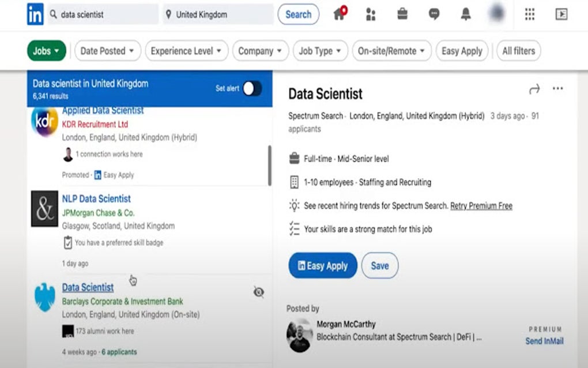The image size is (588, 368).
Task: Open the Job Type dropdown
Action: pyautogui.click(x=320, y=51)
